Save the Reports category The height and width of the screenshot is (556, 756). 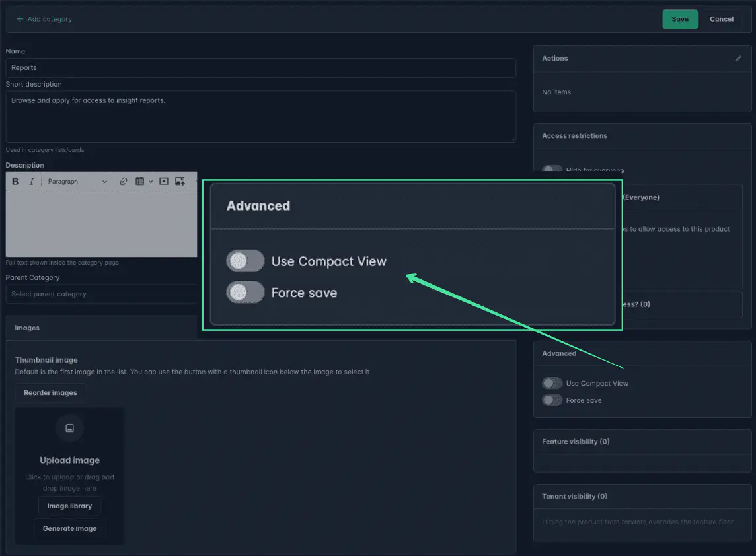coord(679,18)
